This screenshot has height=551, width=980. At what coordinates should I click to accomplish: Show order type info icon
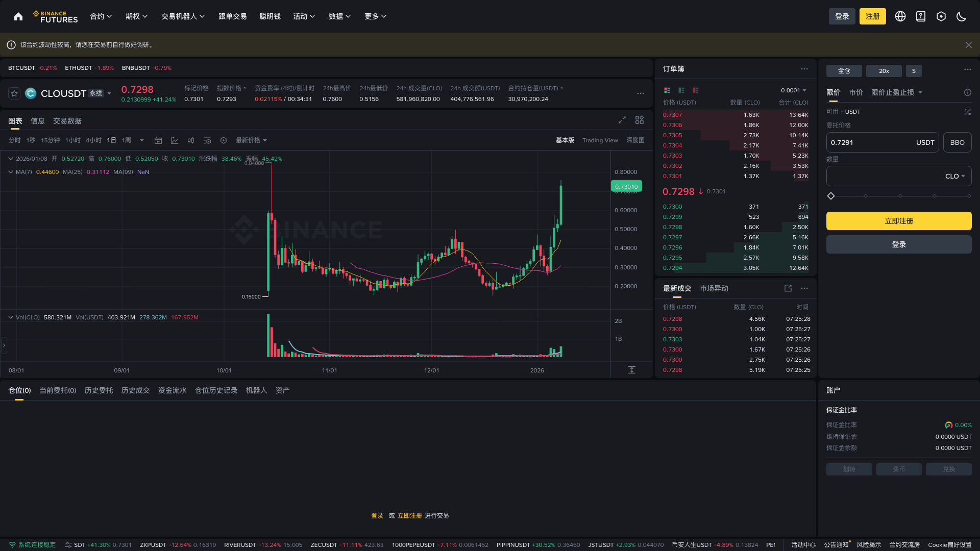(968, 92)
